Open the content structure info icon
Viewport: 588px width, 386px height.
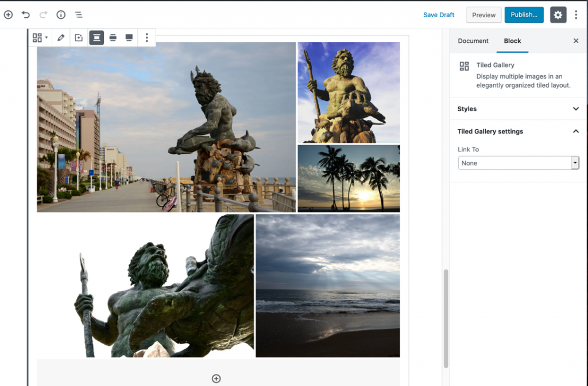[x=61, y=15]
